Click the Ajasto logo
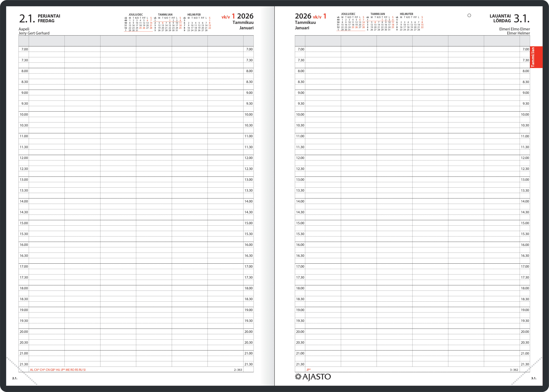 [313, 377]
